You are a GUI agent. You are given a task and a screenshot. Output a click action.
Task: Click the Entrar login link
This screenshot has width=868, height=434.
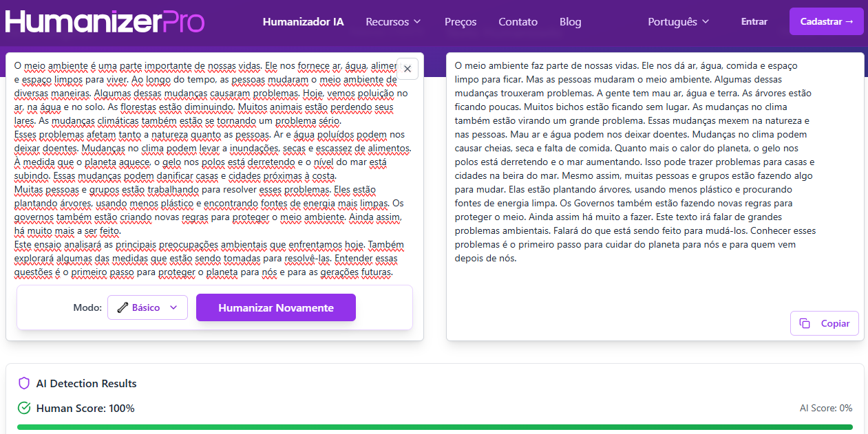[x=754, y=22]
